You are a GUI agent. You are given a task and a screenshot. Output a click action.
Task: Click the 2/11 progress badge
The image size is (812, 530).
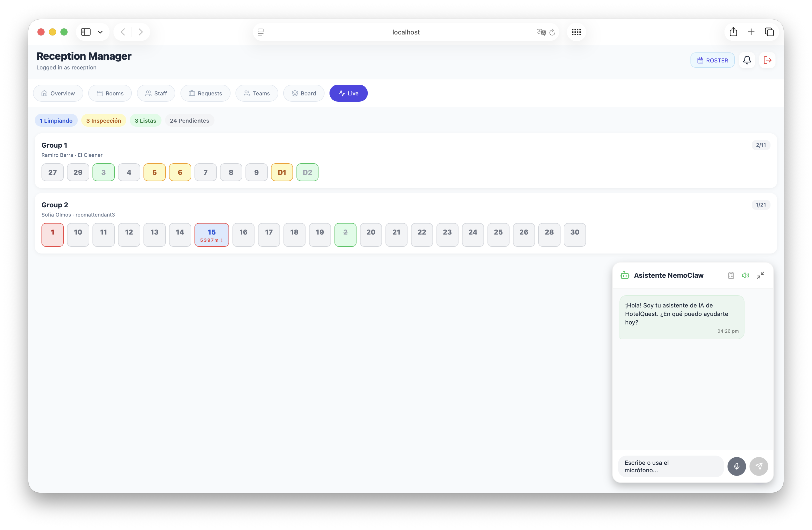tap(761, 145)
